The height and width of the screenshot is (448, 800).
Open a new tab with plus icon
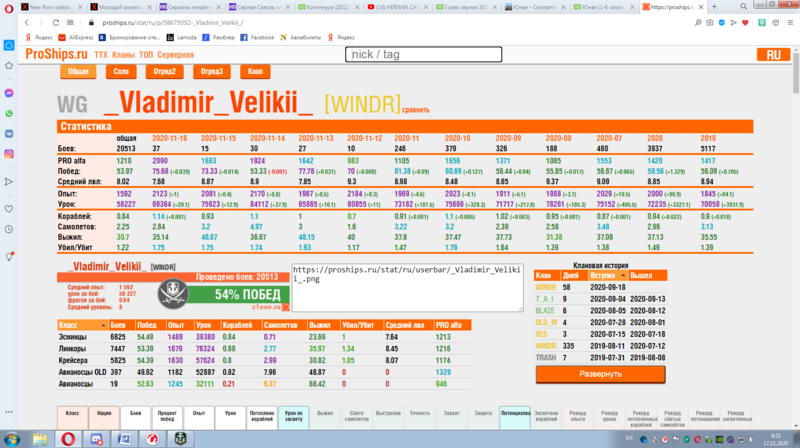(x=714, y=7)
